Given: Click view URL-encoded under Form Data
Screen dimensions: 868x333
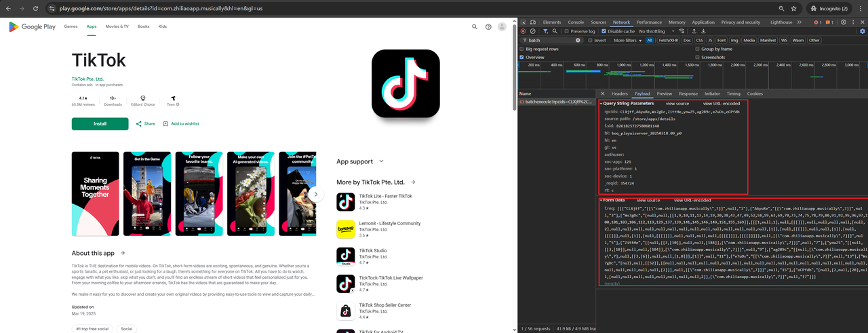Looking at the screenshot, I should coord(692,200).
